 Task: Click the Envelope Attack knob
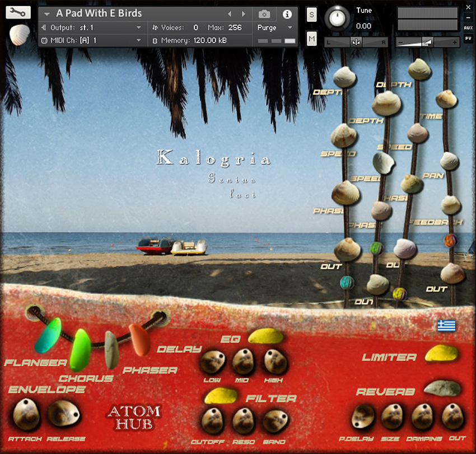26,414
